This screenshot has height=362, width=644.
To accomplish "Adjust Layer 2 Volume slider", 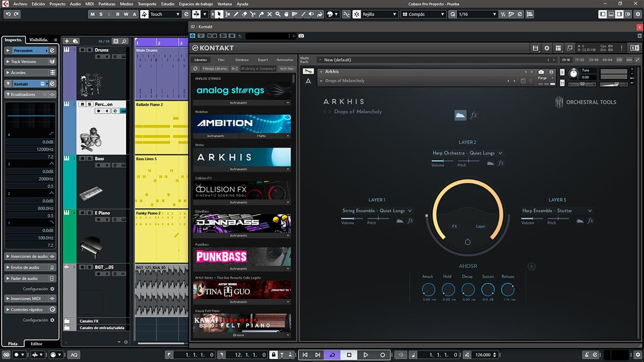I will click(x=441, y=160).
